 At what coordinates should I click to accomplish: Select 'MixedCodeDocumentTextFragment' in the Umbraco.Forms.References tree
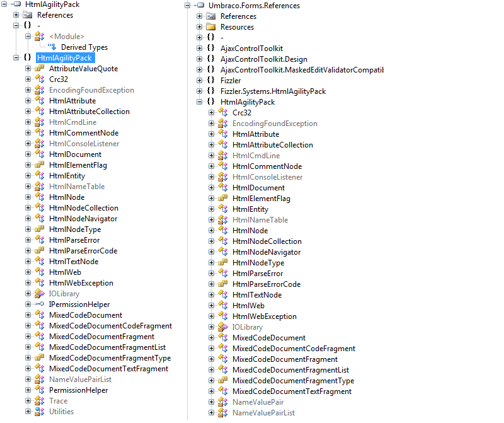click(x=292, y=391)
